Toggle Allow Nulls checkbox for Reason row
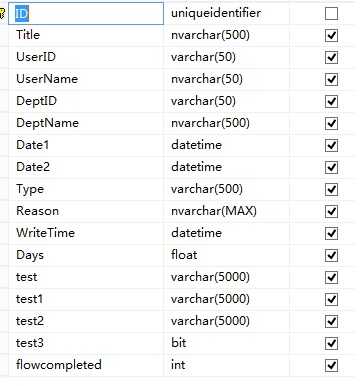Image resolution: width=364 pixels, height=386 pixels. click(331, 212)
